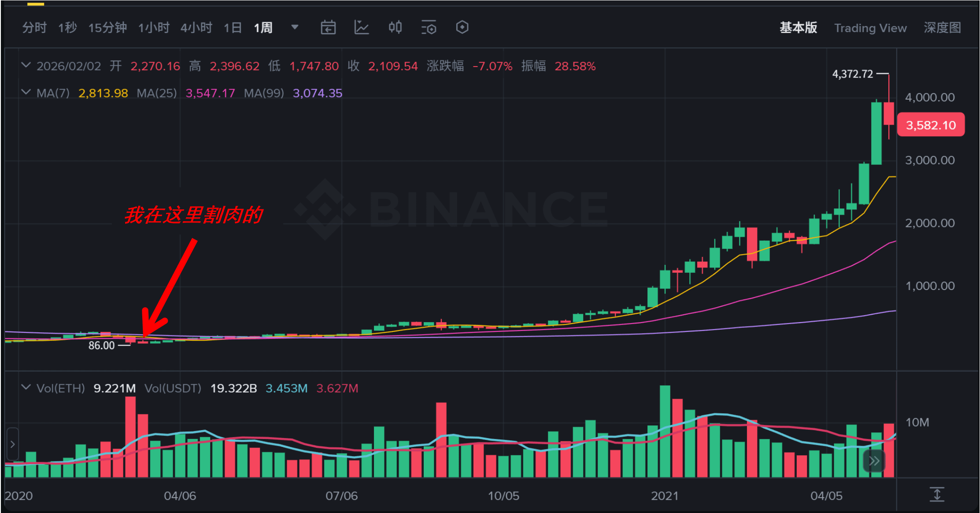Image resolution: width=980 pixels, height=513 pixels.
Task: Switch to Trading View tab
Action: pyautogui.click(x=870, y=28)
